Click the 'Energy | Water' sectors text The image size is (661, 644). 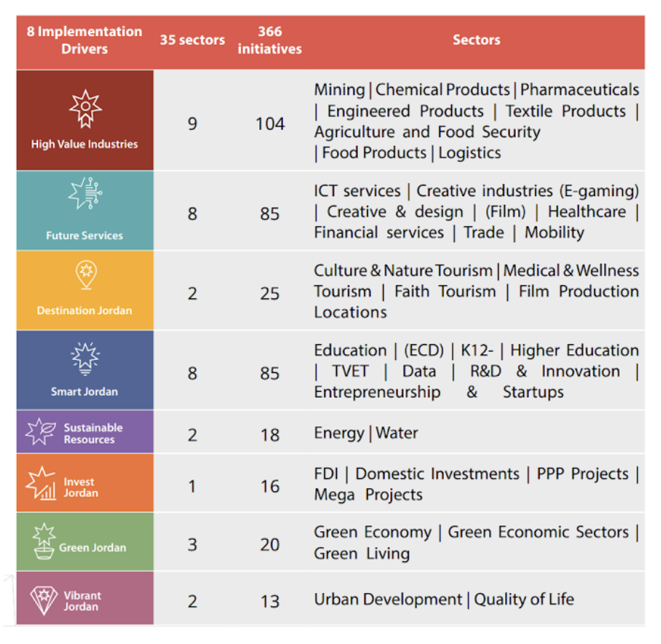[x=366, y=433]
